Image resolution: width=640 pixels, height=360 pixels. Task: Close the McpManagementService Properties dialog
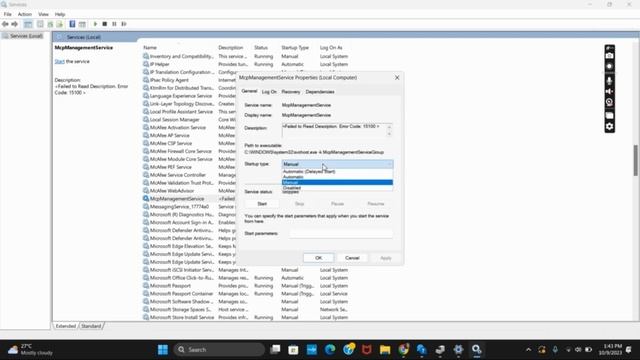(397, 78)
